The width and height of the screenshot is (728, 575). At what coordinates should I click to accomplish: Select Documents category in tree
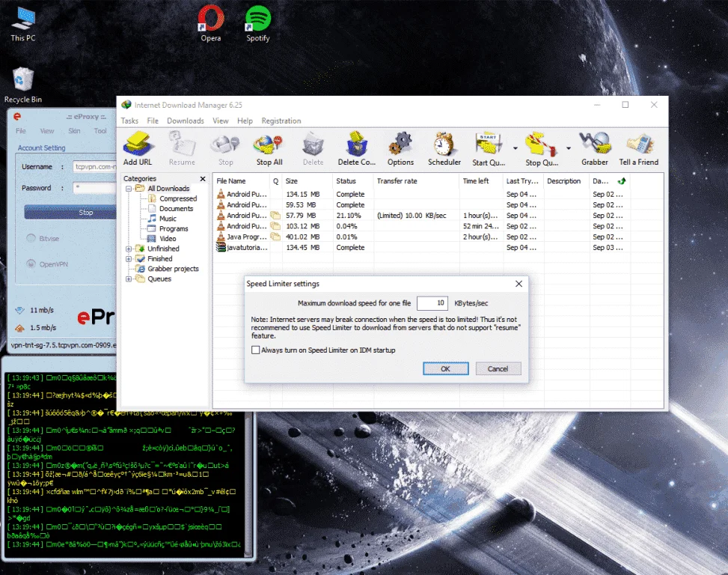[x=176, y=209]
